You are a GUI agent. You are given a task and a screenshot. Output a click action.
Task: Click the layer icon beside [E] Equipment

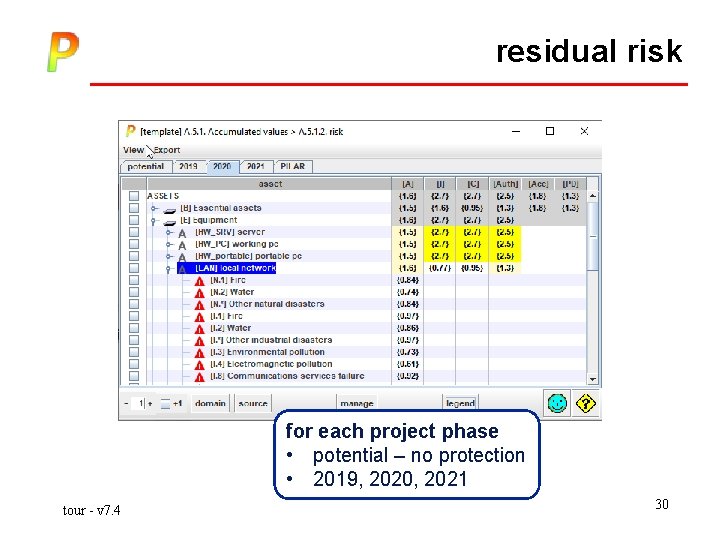point(170,222)
